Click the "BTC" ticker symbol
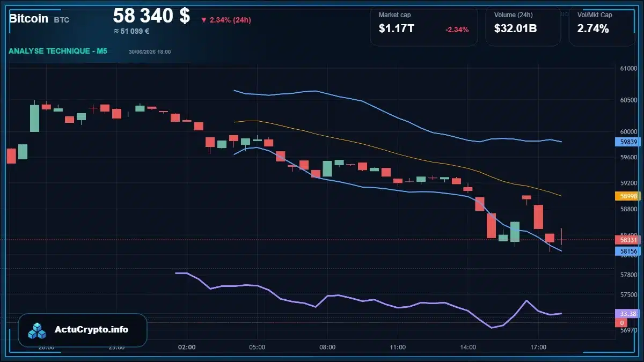 (62, 20)
